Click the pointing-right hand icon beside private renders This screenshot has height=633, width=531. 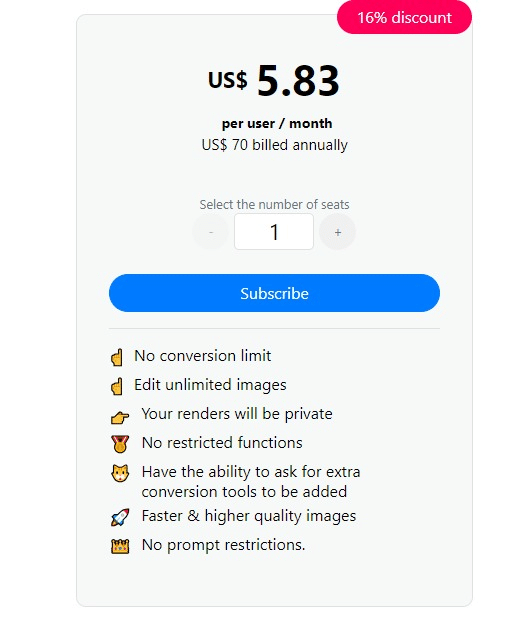click(x=120, y=417)
